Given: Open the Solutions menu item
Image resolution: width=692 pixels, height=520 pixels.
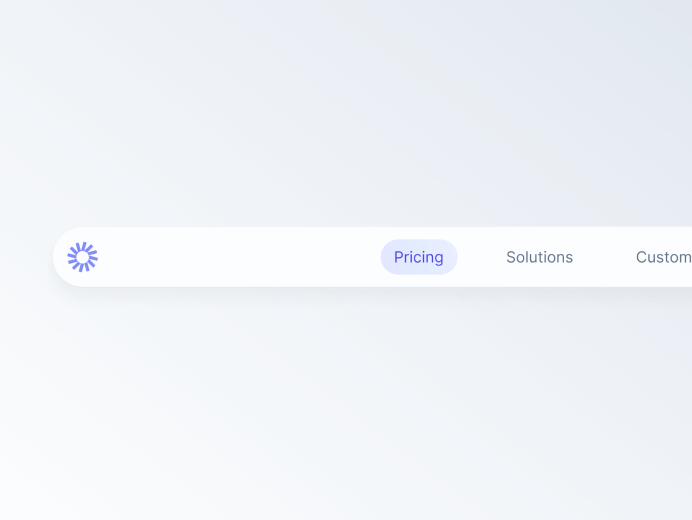Looking at the screenshot, I should click(x=539, y=257).
